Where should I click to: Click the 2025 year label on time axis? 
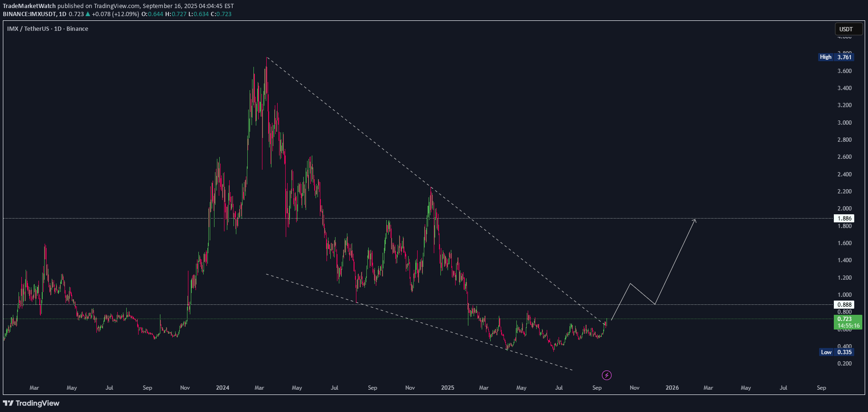(448, 388)
